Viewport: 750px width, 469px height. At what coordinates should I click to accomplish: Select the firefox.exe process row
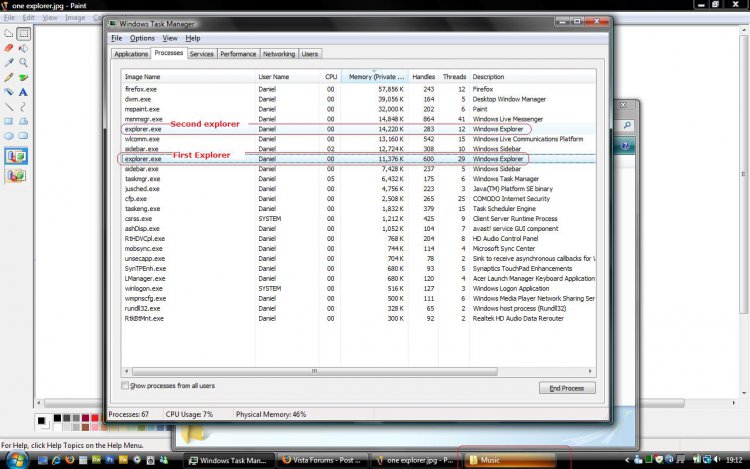point(359,89)
